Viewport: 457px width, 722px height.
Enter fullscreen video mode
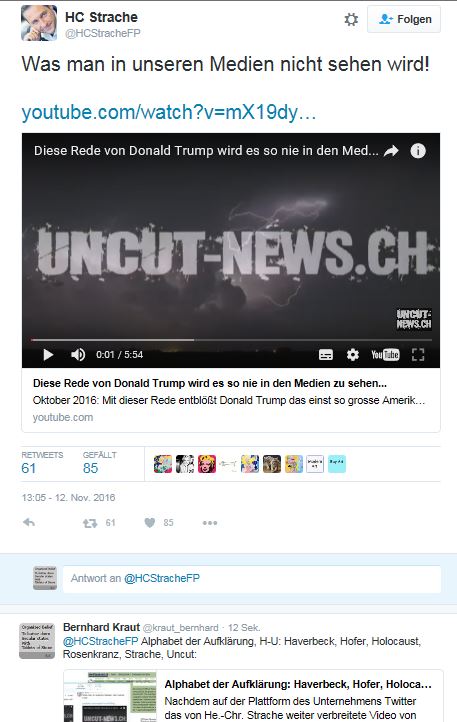[x=418, y=355]
